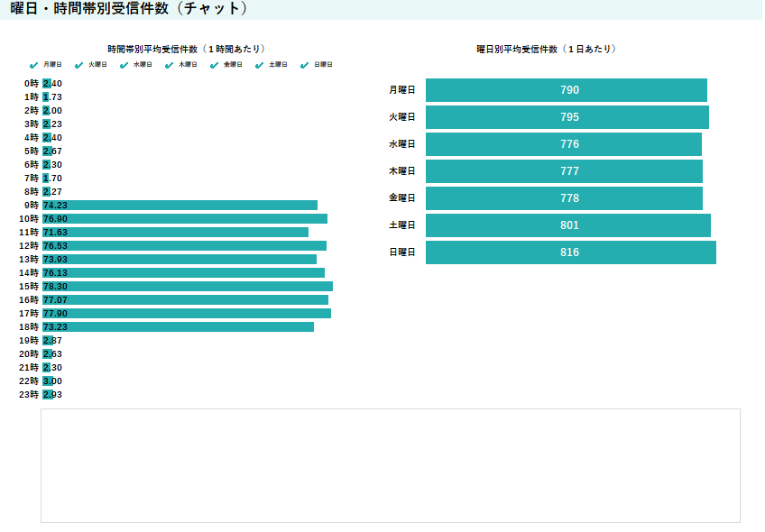Click the 曜日別平均受信件数 chart title

point(547,49)
